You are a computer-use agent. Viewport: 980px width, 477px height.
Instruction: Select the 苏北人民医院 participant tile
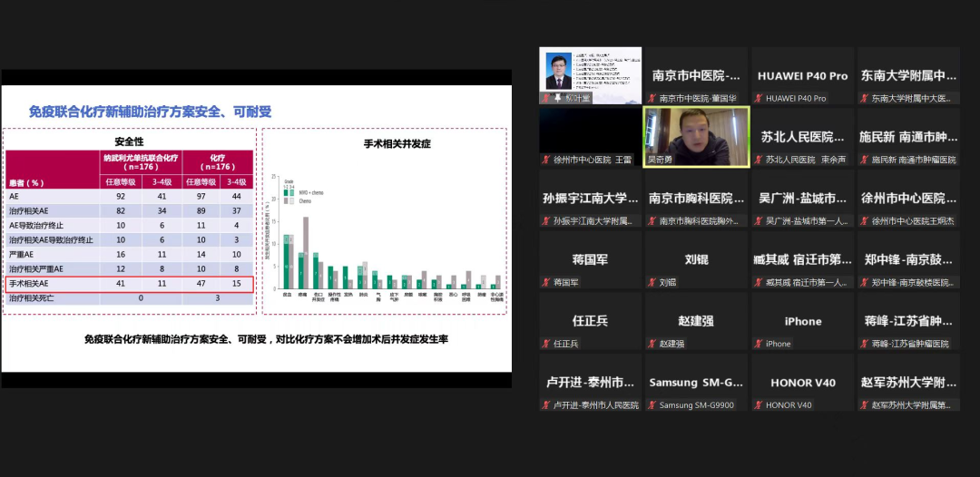click(x=802, y=137)
